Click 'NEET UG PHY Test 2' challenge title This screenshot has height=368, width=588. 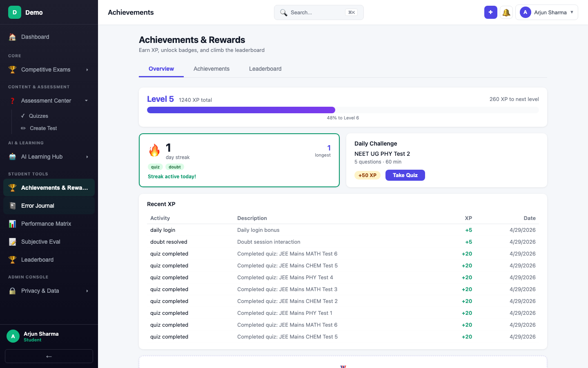click(382, 154)
